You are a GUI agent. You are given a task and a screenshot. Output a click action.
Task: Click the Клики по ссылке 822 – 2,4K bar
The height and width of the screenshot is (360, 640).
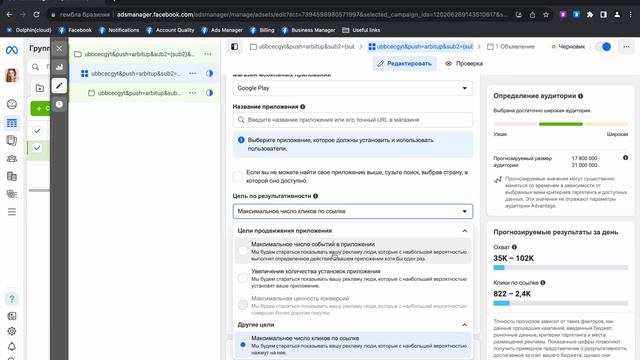tap(560, 303)
